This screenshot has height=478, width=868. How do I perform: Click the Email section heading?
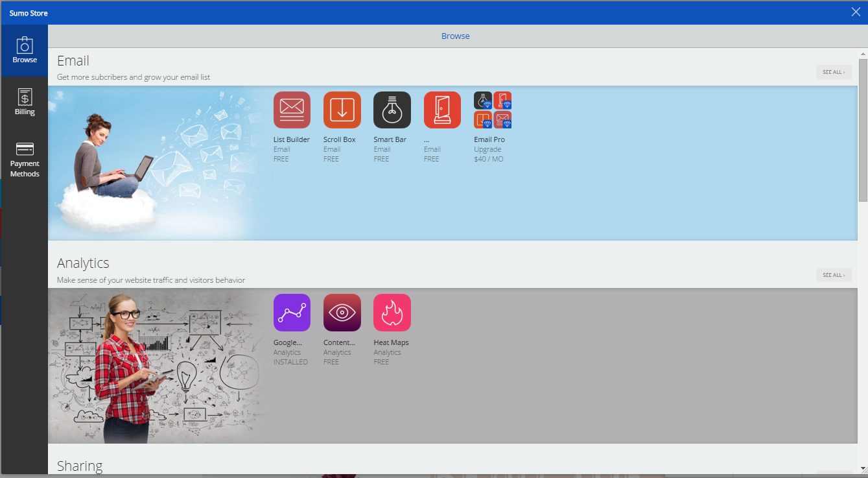(73, 61)
